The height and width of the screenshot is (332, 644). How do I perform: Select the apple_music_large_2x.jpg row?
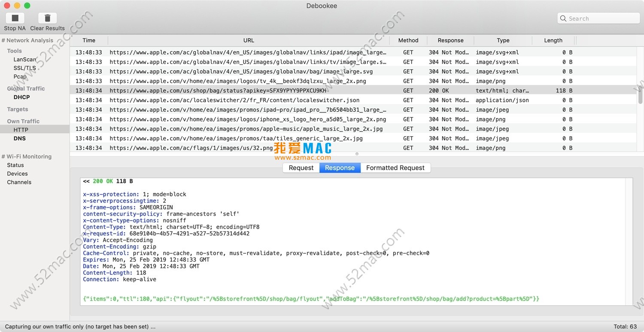[x=354, y=129]
